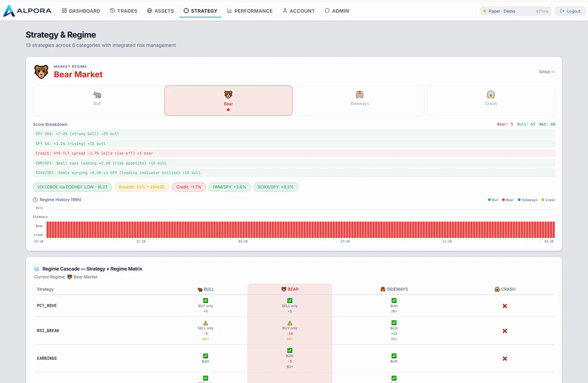The width and height of the screenshot is (588, 383).
Task: Click the VIX LOW 16.27 chip
Action: (x=72, y=187)
